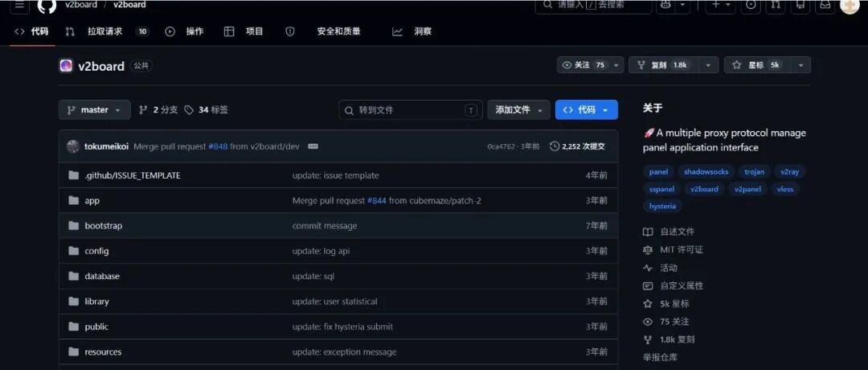This screenshot has width=868, height=370.
Task: Switch to the 项目 tab
Action: [x=244, y=31]
